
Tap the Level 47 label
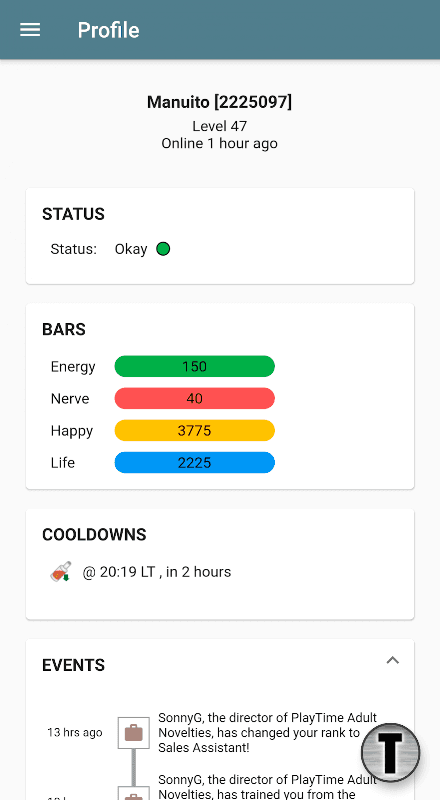[x=219, y=126]
